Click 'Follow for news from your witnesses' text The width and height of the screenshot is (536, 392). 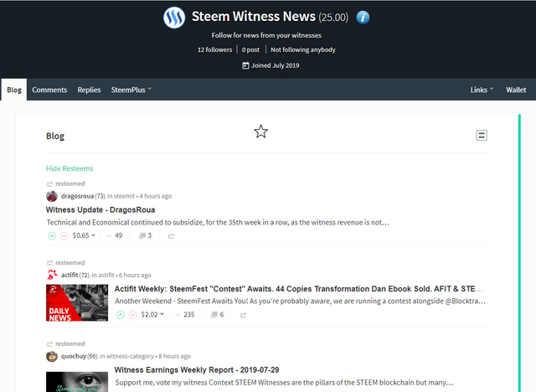click(x=266, y=35)
